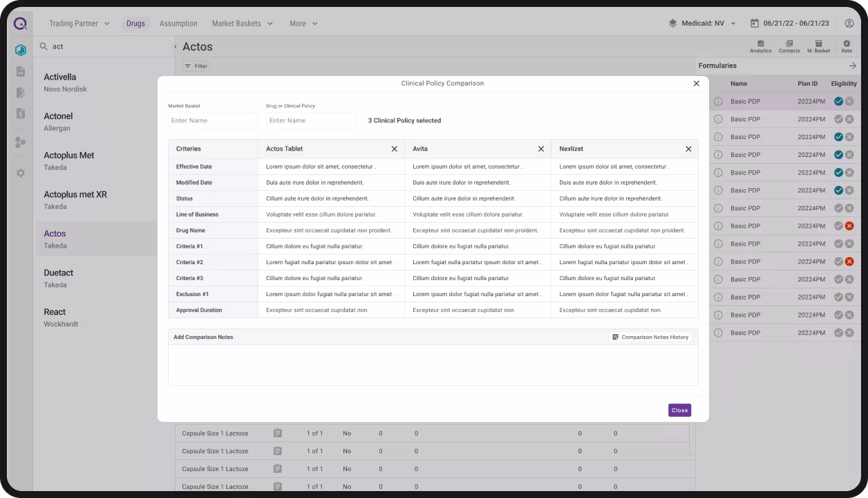Open the settings gear in left sidebar

[21, 173]
